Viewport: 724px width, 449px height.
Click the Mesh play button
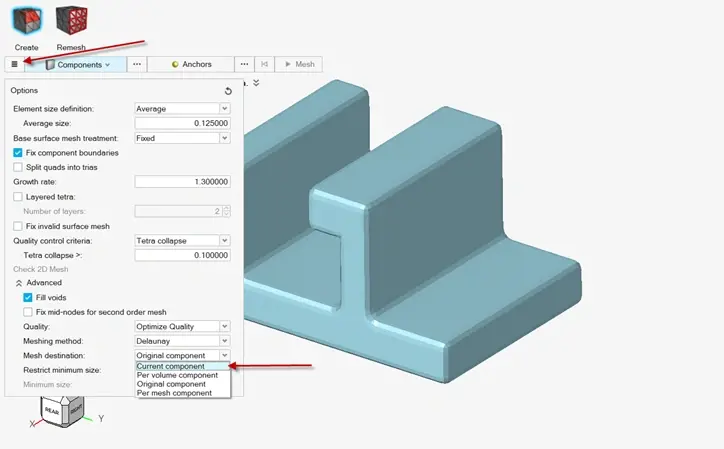coord(299,64)
